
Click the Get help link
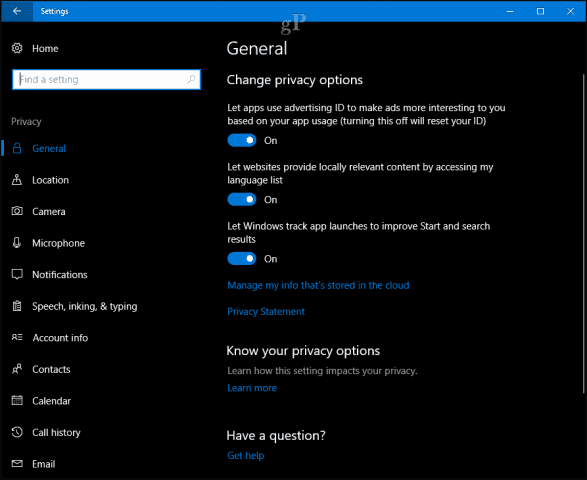(x=246, y=455)
